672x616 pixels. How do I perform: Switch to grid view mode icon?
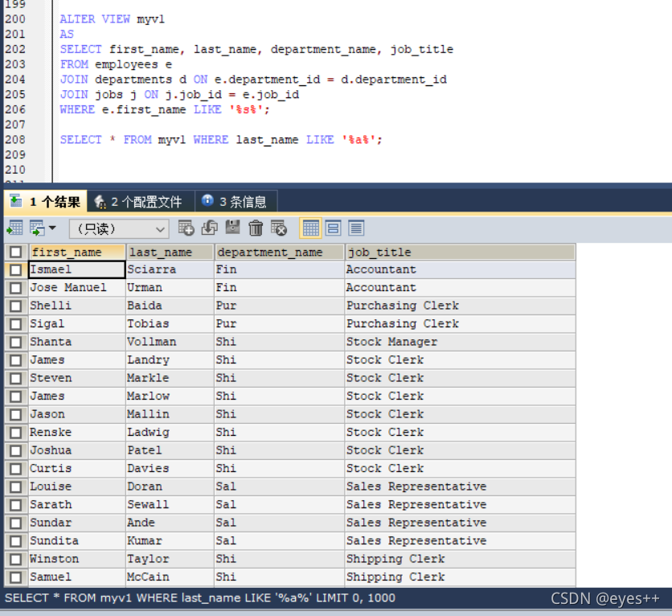click(x=310, y=228)
